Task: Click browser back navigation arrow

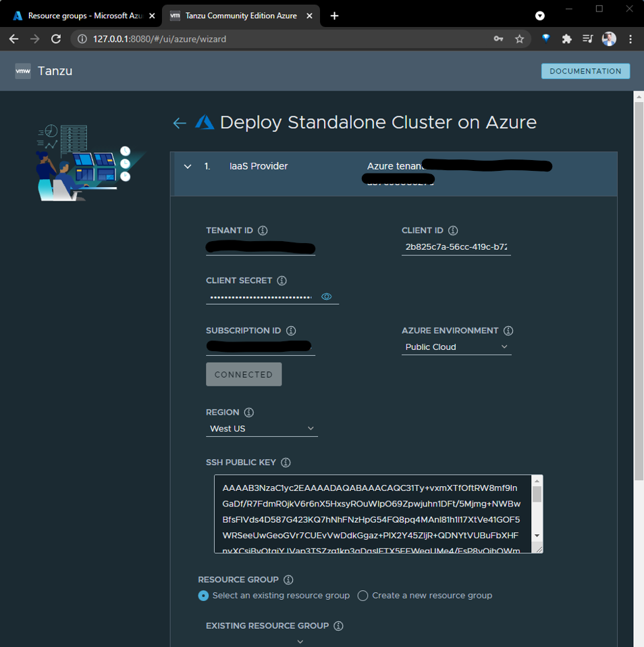Action: click(x=14, y=39)
